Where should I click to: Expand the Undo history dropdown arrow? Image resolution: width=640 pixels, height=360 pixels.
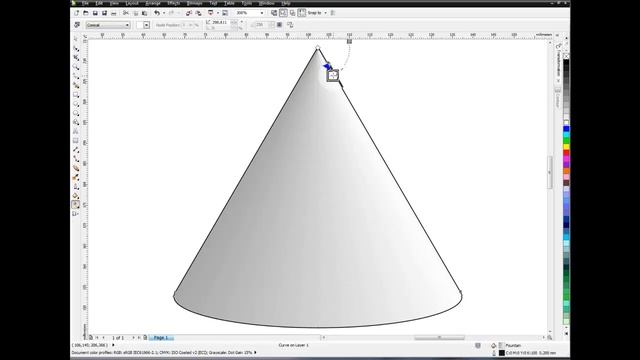(164, 13)
